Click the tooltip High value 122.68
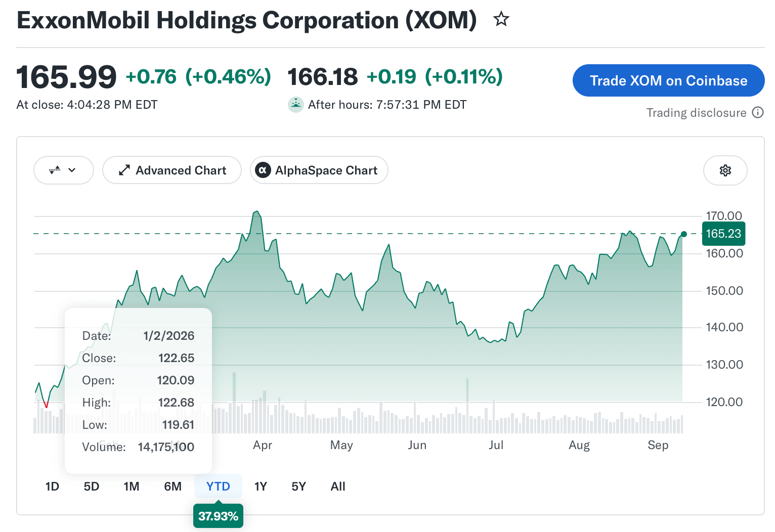This screenshot has width=775, height=532. (x=177, y=403)
